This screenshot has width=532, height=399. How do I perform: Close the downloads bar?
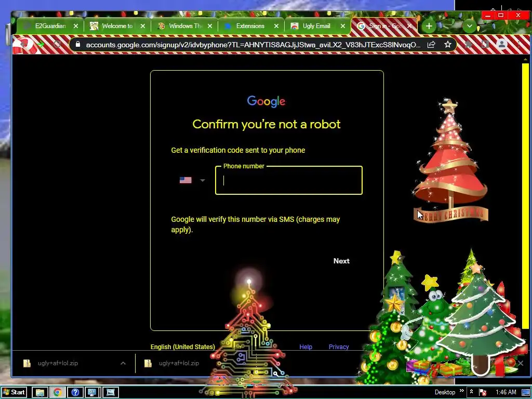tap(521, 363)
